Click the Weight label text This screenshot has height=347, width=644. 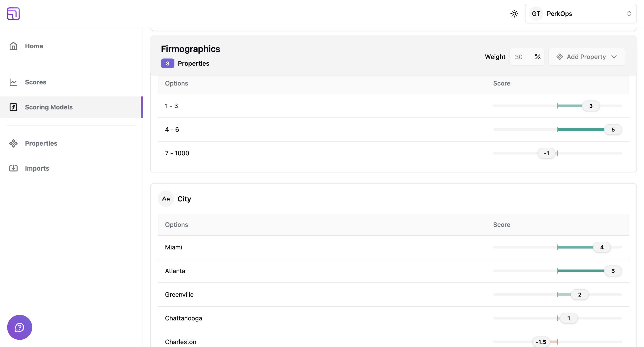pos(495,57)
